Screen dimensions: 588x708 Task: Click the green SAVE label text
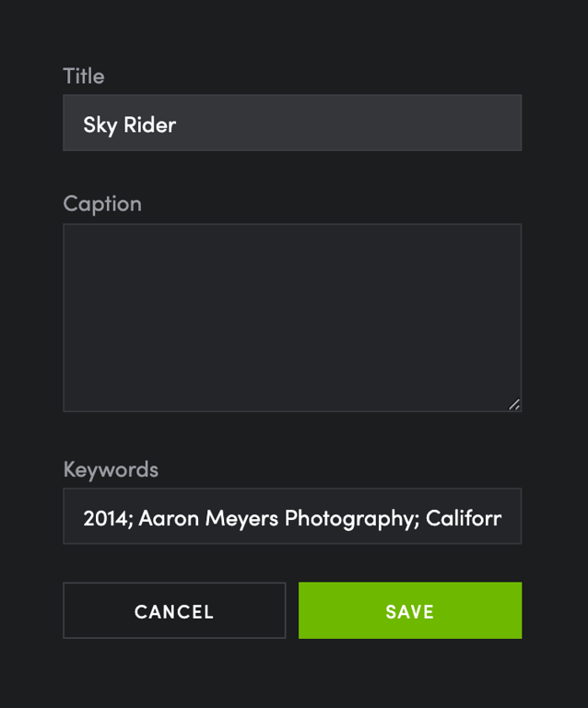410,612
